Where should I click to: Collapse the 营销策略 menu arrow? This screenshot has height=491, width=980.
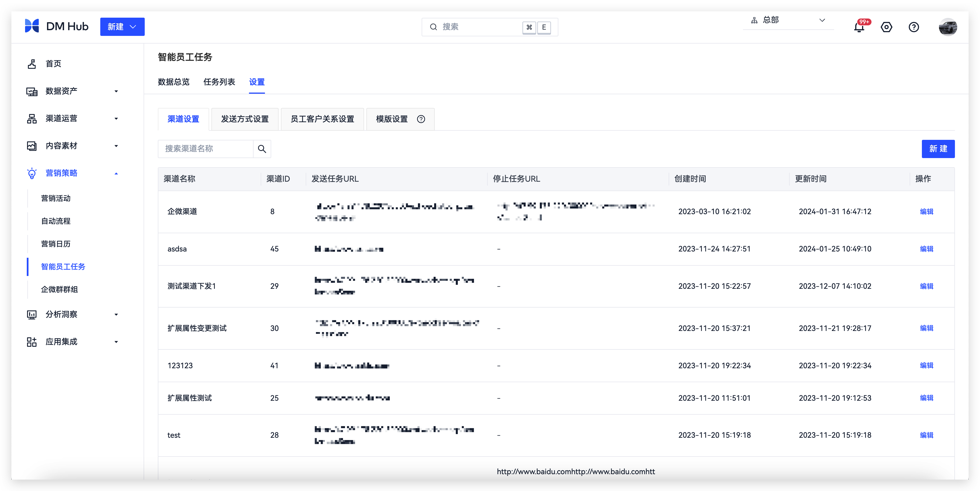(x=116, y=173)
